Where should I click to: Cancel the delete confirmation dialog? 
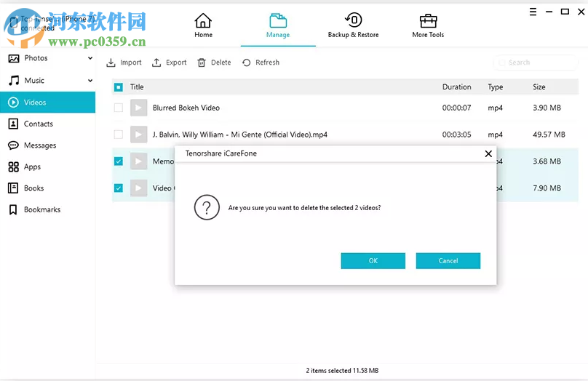448,261
